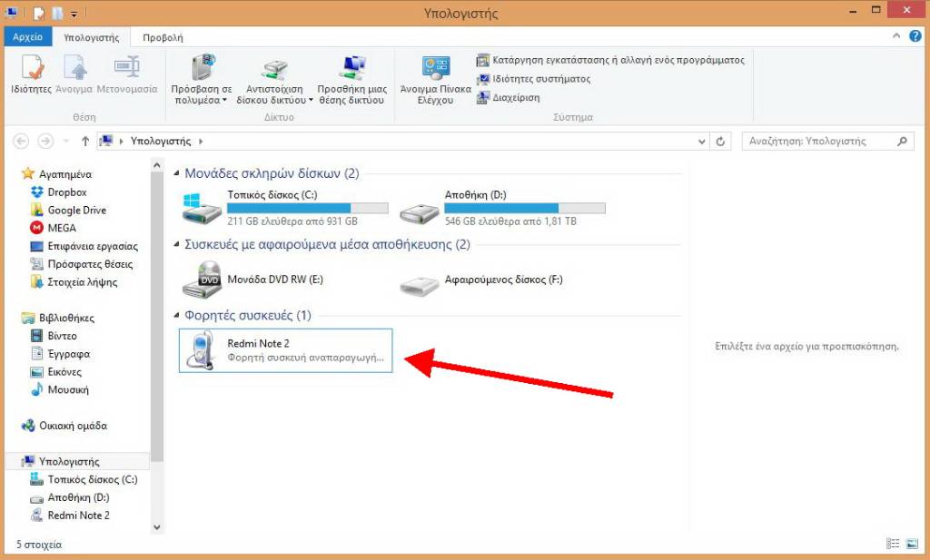Select Redmi Note 2 in sidebar tree
Screen dimensions: 930x560
[x=71, y=516]
